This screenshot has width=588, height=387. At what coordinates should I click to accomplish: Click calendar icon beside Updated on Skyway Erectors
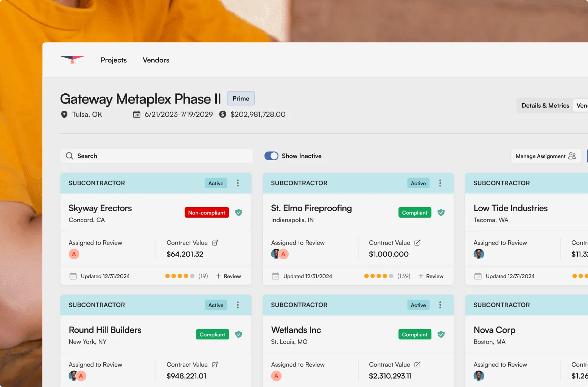point(73,276)
